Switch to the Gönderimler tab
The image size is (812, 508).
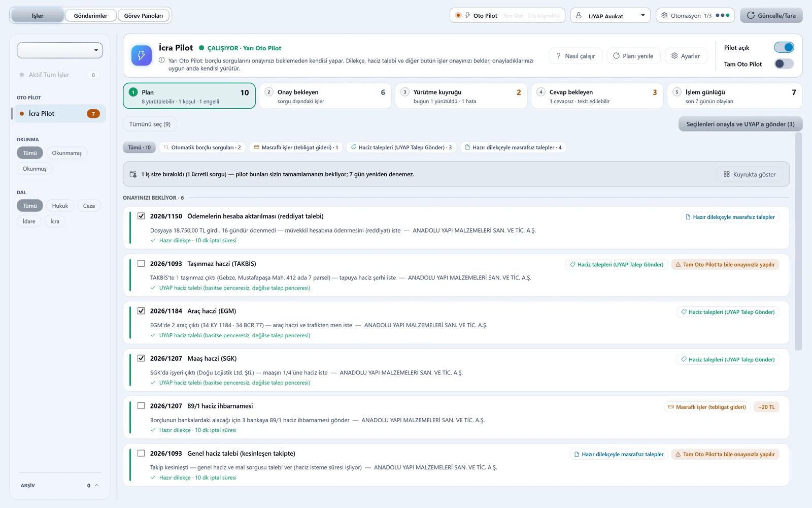tap(90, 15)
